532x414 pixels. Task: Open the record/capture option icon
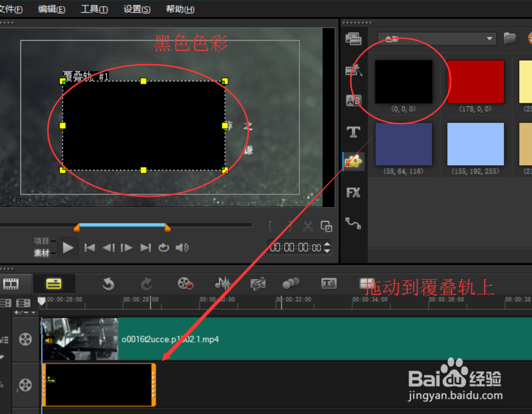tap(185, 284)
